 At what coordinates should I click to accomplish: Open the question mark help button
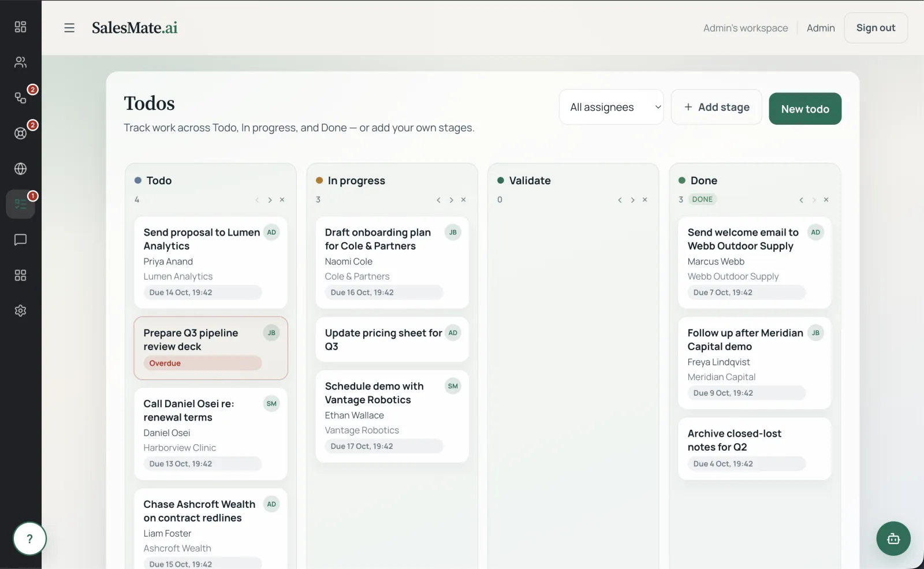(29, 539)
